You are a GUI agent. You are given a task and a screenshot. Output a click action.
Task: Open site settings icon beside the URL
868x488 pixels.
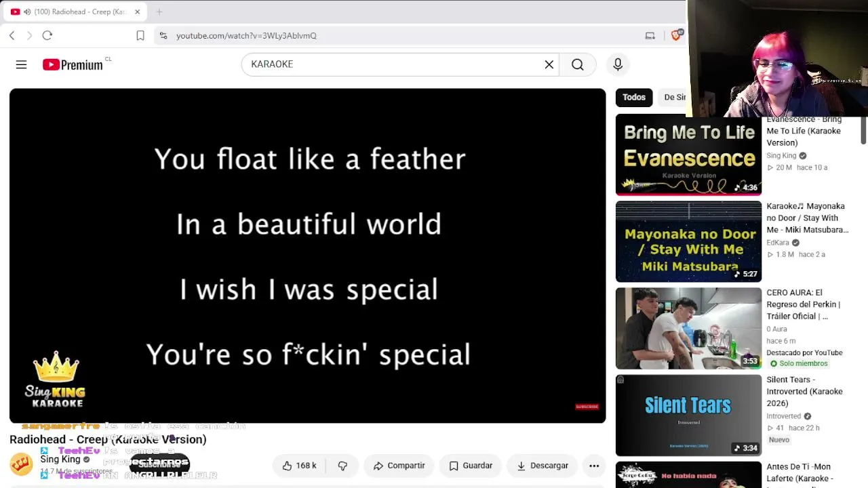point(163,35)
